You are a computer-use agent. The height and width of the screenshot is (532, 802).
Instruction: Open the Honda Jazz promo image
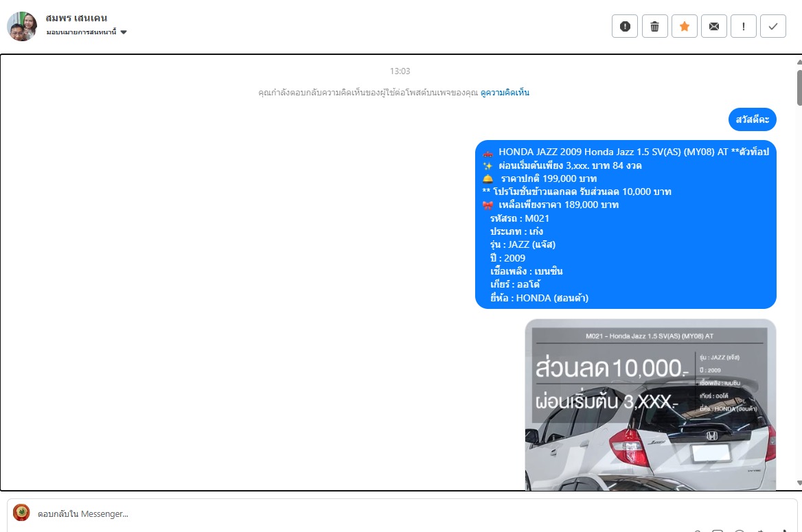tap(651, 404)
